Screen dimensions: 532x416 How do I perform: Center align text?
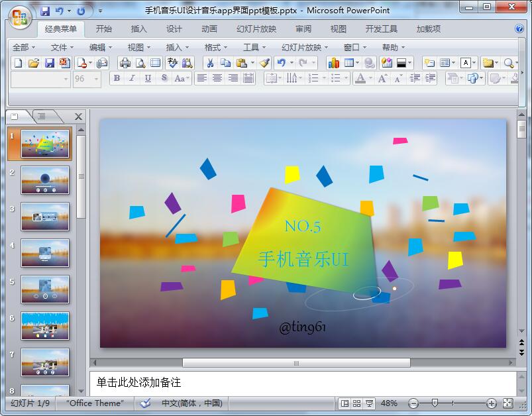pos(217,78)
